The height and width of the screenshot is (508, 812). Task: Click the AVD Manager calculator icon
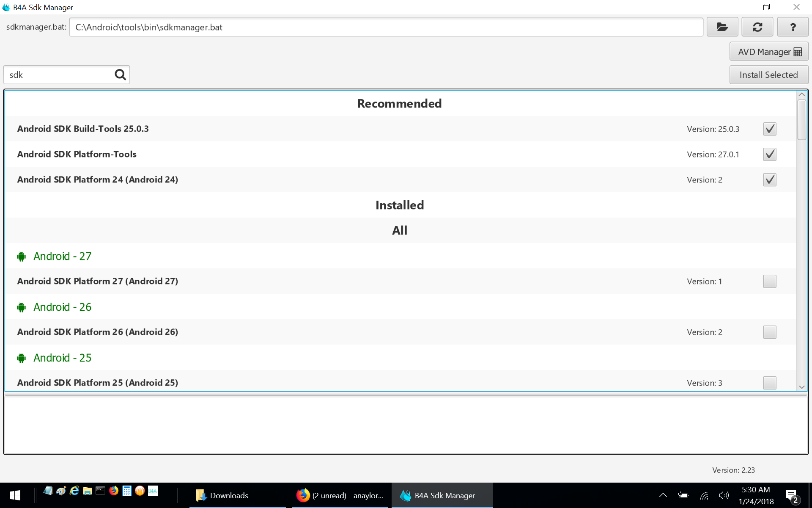click(796, 52)
